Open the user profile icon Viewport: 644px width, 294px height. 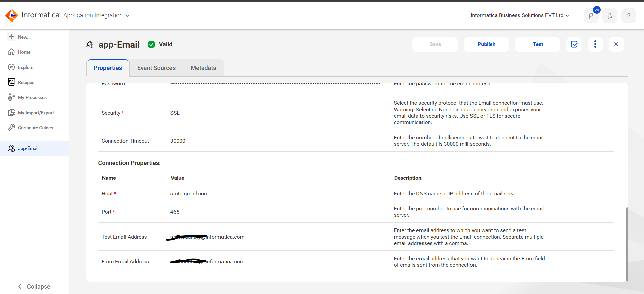[610, 15]
